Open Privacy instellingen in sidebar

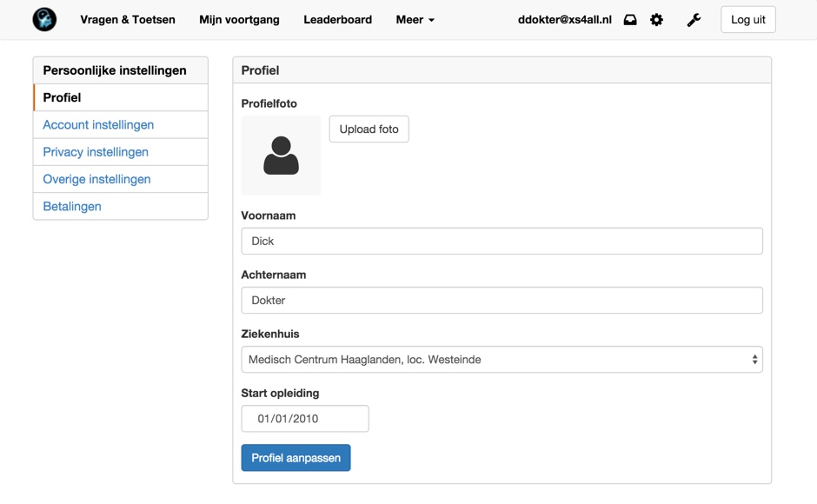(x=96, y=152)
